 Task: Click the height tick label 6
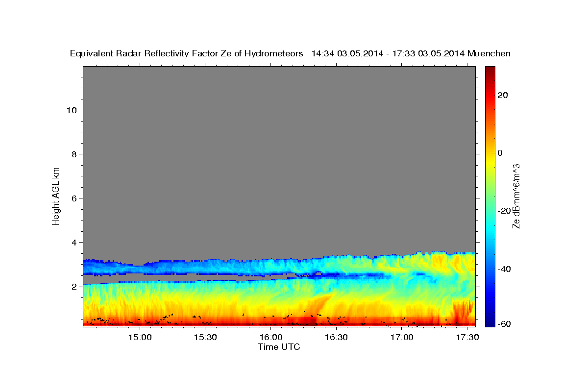74,198
